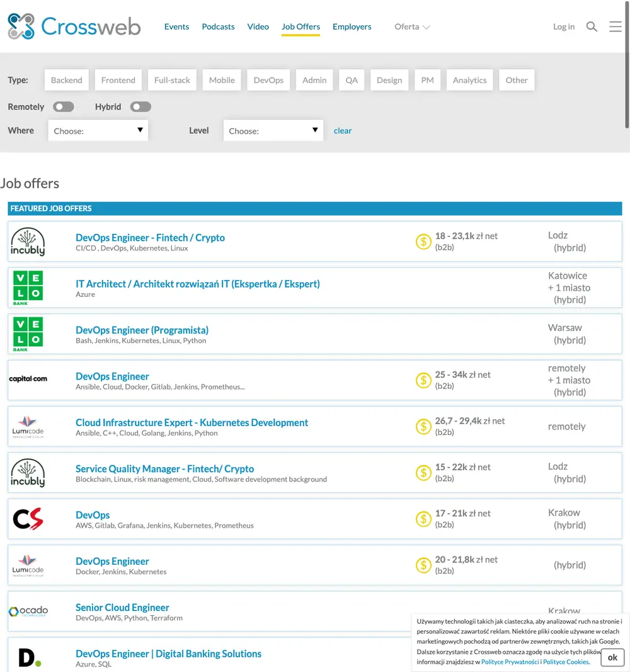The image size is (630, 672).
Task: Select the Mobile type filter
Action: pyautogui.click(x=222, y=80)
